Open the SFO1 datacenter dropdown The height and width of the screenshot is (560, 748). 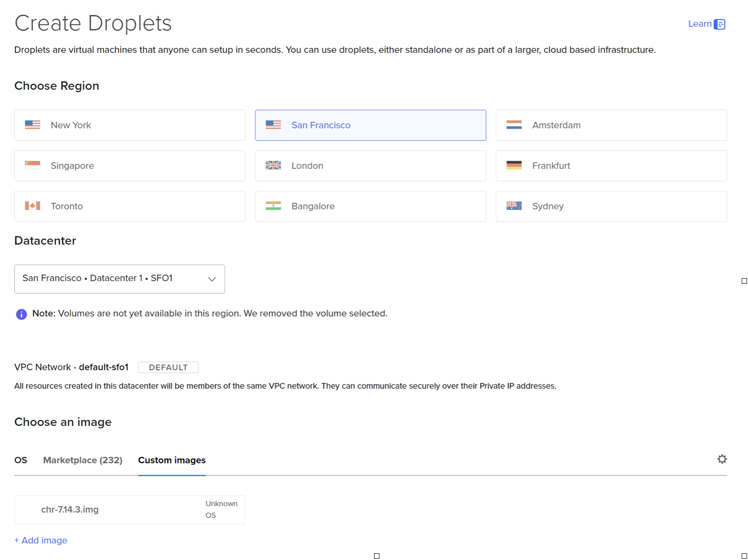tap(120, 279)
